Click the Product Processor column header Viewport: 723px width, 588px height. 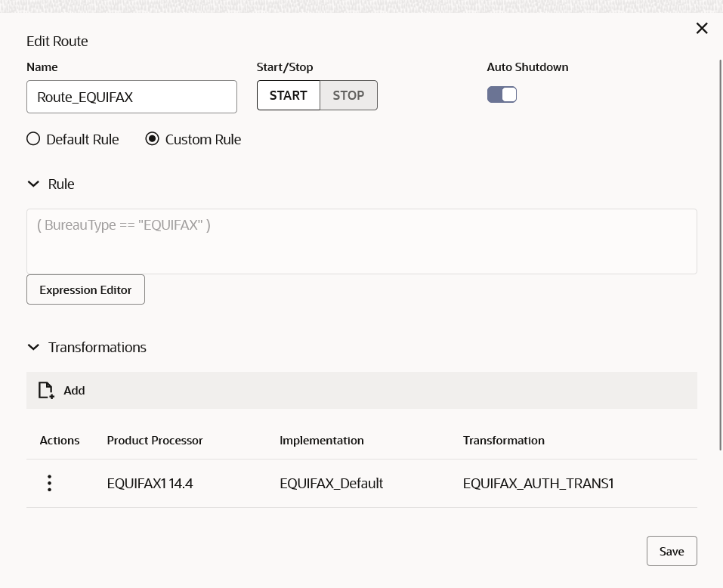point(155,441)
